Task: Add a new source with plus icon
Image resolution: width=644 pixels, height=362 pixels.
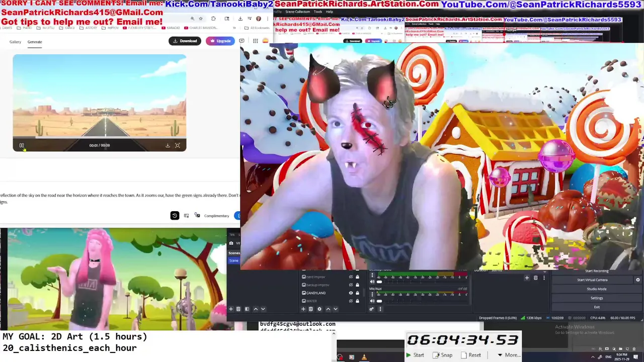Action: coord(303,309)
